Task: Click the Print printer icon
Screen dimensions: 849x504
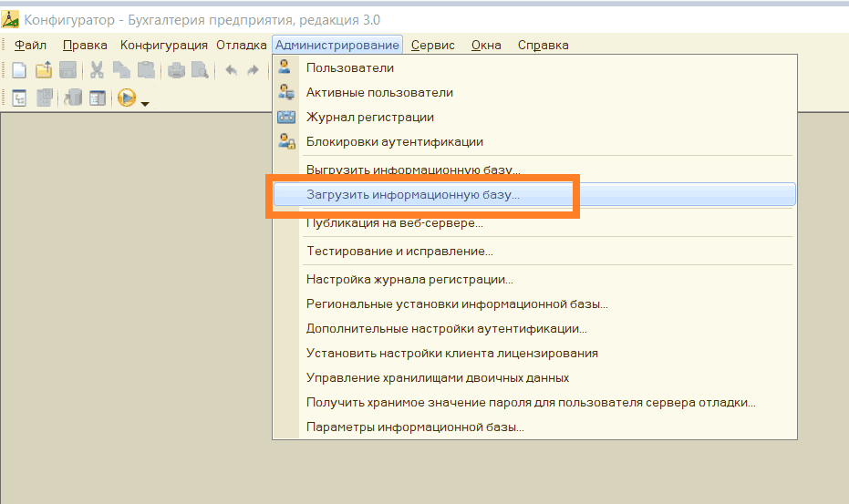Action: [176, 70]
